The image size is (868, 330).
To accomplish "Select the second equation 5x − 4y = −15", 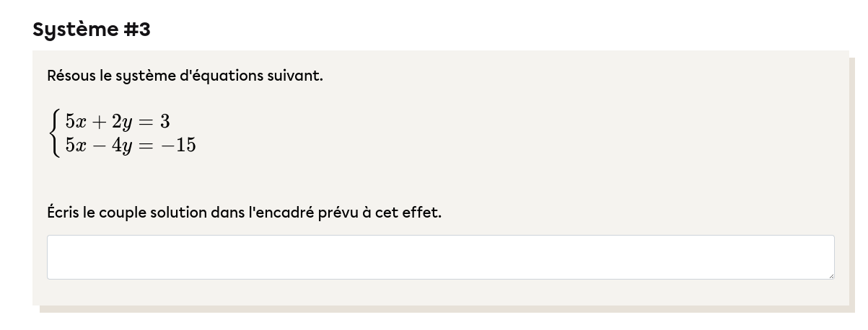I will pos(130,145).
